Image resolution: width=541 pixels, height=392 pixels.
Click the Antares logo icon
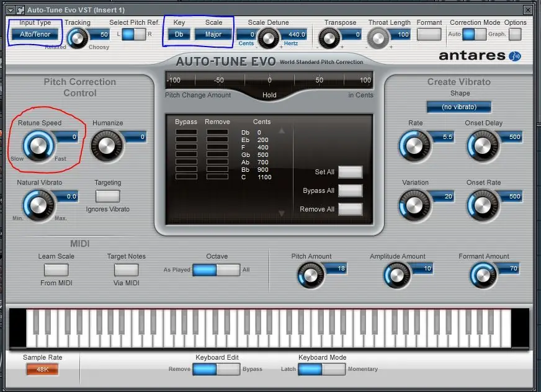(515, 56)
